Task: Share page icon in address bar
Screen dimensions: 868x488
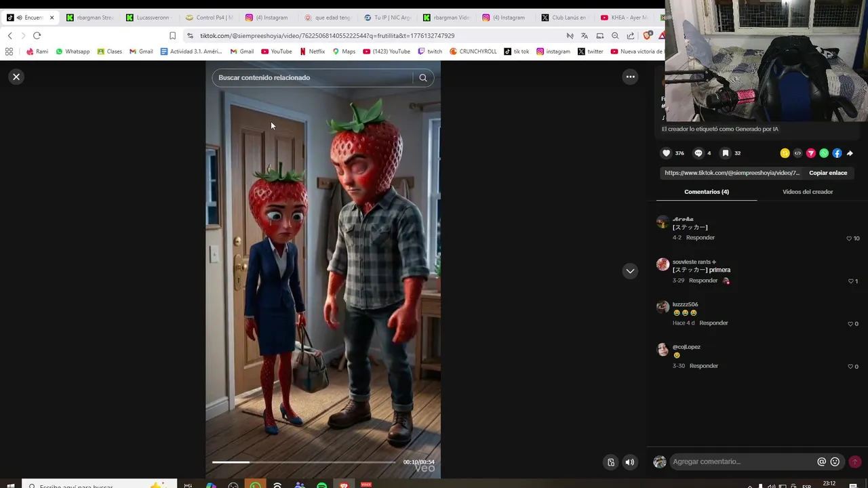Action: (631, 35)
